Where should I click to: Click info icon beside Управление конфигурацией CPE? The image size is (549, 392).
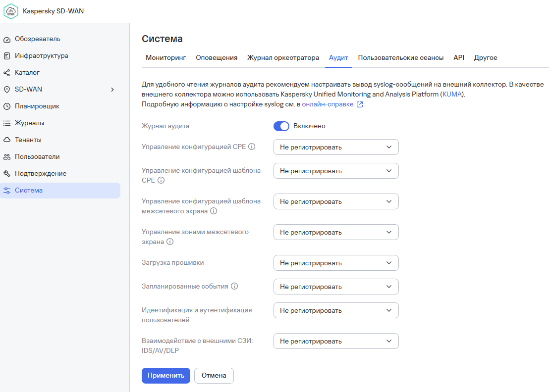click(252, 147)
